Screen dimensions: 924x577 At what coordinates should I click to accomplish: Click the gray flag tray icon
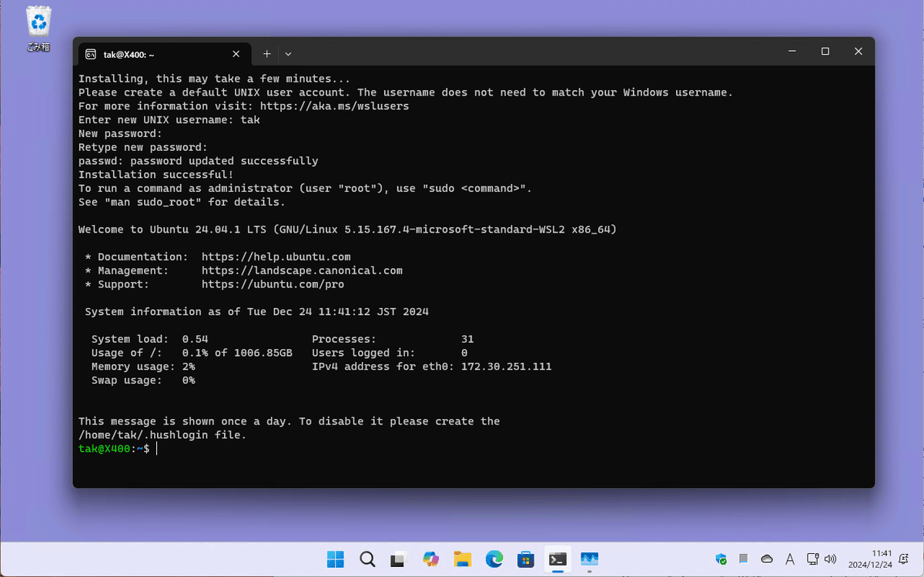pyautogui.click(x=744, y=559)
